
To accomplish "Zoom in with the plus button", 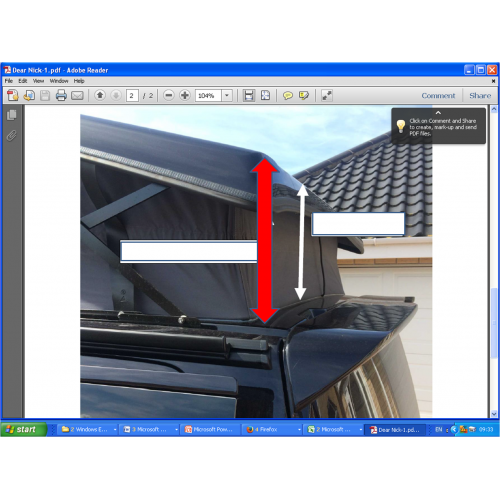I will pyautogui.click(x=185, y=95).
